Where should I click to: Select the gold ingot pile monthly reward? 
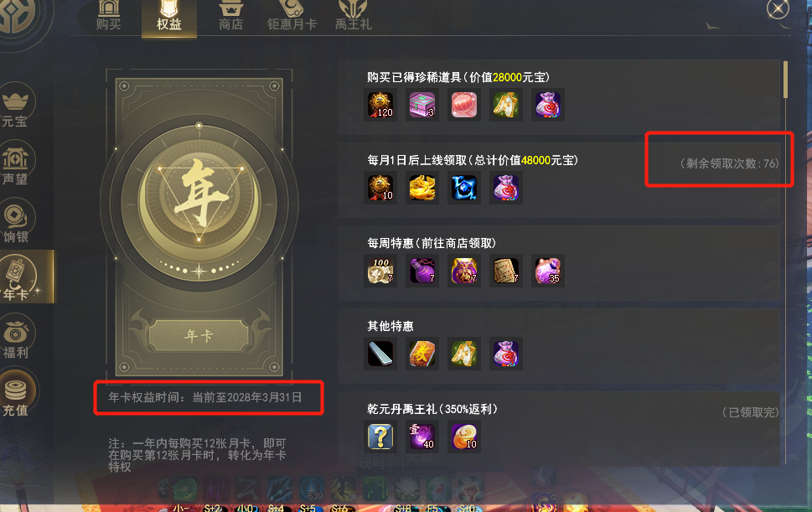pos(422,188)
